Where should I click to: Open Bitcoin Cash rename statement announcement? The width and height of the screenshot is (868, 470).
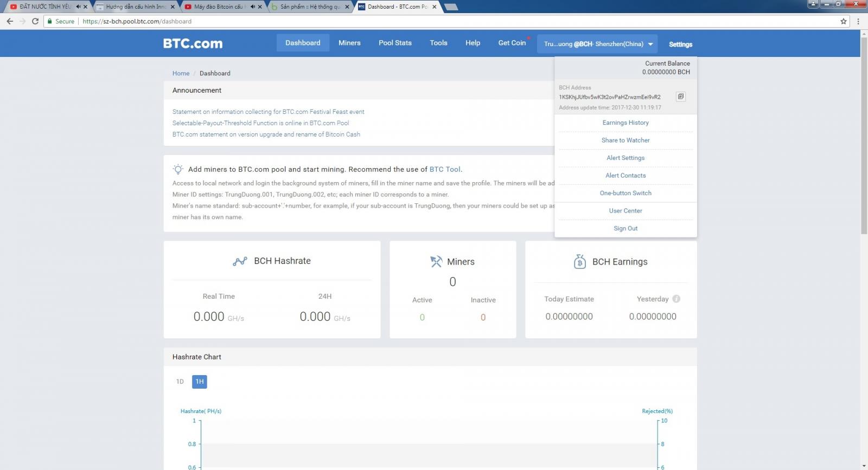(x=266, y=134)
